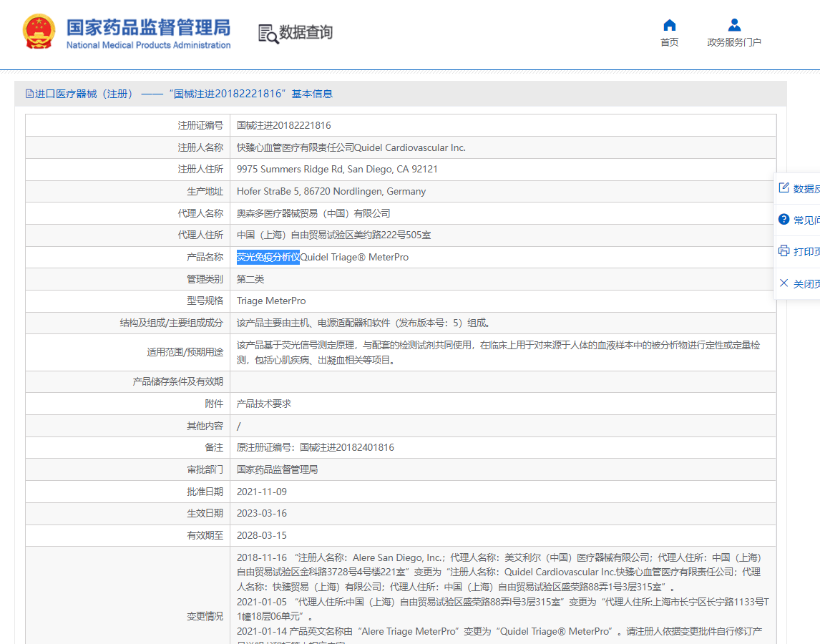Click intended use text 该产品基于荧光信号测定原理
Image resolution: width=820 pixels, height=644 pixels.
pos(499,353)
